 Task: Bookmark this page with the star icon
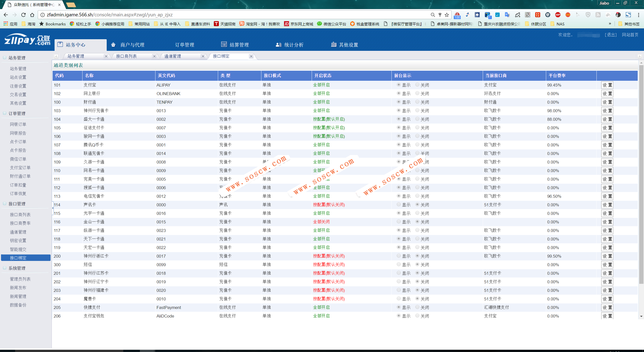(447, 15)
